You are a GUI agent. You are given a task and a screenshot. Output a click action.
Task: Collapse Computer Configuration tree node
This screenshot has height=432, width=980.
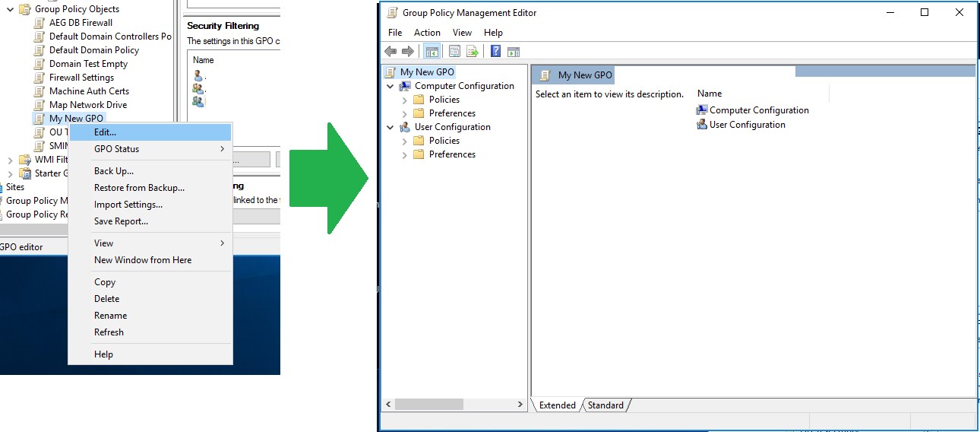[x=390, y=86]
